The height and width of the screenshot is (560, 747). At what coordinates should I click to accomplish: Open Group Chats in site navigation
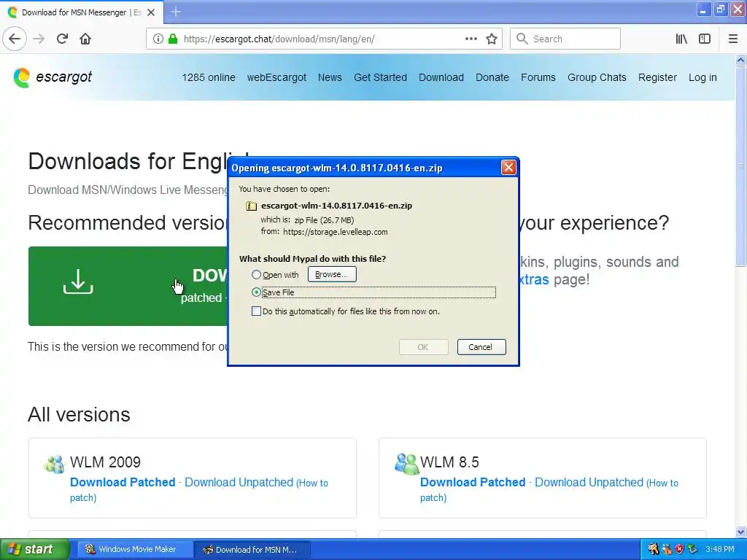pyautogui.click(x=597, y=77)
